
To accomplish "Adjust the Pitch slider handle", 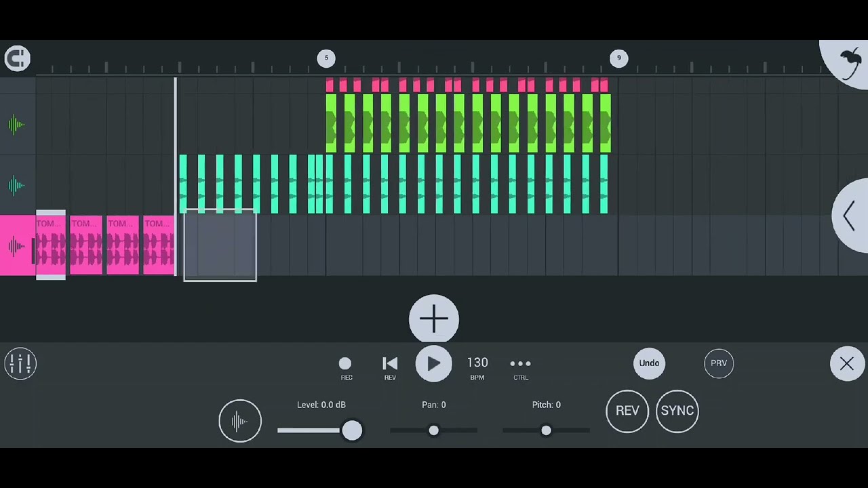I will [546, 430].
